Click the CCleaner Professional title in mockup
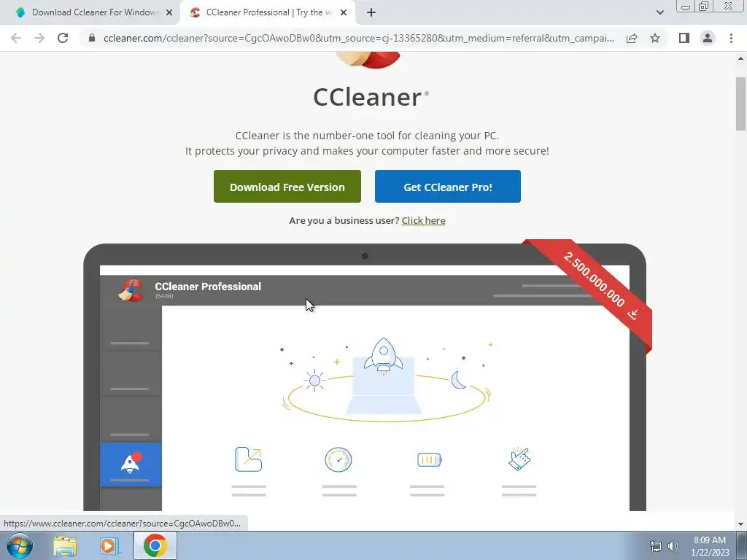 click(208, 287)
